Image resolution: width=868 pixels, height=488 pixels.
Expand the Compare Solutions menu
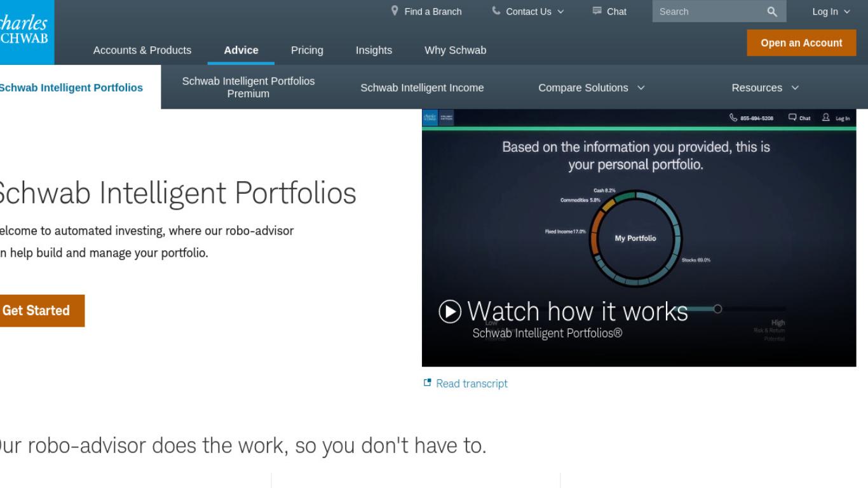pos(641,88)
